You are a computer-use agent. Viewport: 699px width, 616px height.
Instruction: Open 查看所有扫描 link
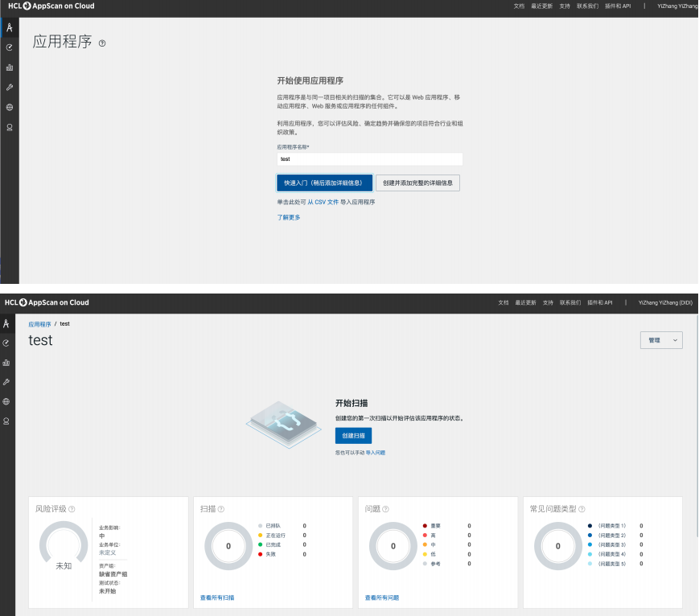(217, 598)
